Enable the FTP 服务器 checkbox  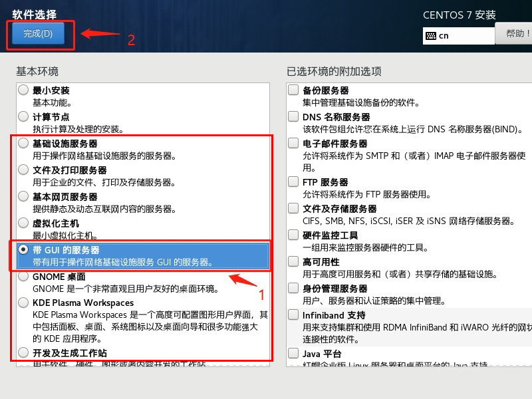[293, 182]
